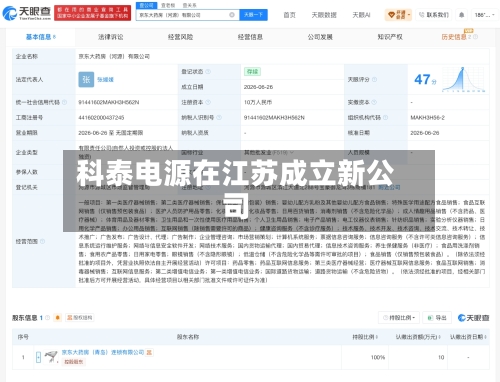500x382 pixels.
Task: Select the 经营风险 tab
Action: coord(180,37)
